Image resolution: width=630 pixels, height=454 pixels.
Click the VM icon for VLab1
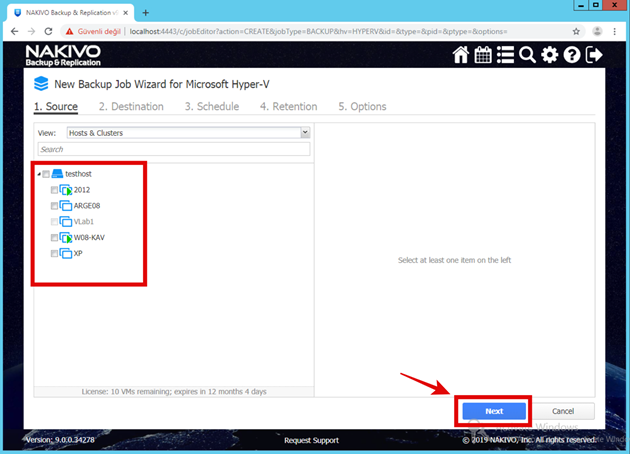(x=66, y=221)
